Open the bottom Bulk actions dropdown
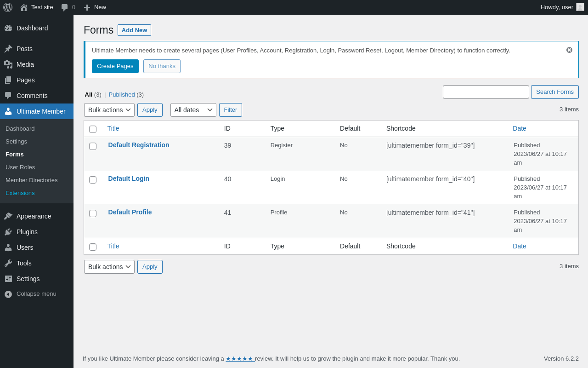The height and width of the screenshot is (368, 588). click(109, 267)
